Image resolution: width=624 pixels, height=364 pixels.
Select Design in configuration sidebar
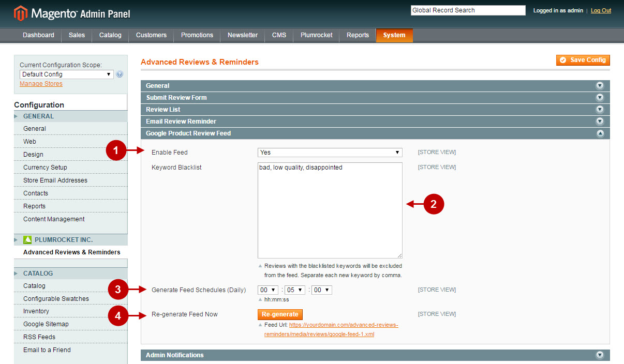point(33,155)
